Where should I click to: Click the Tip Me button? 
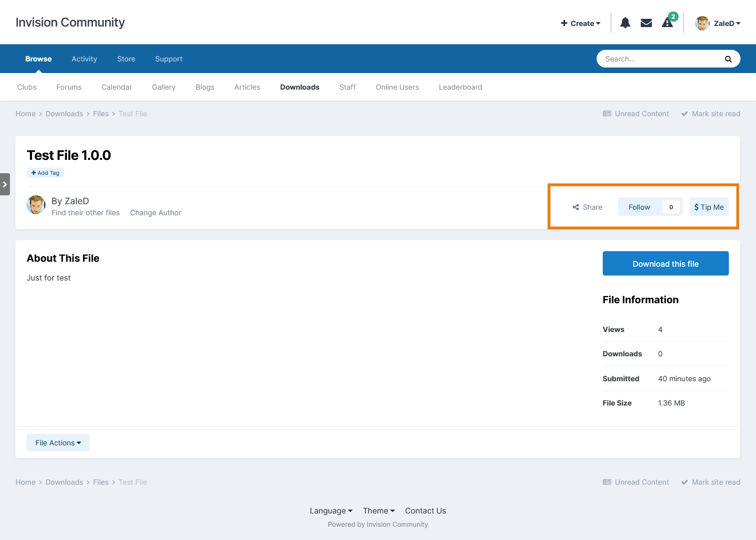tap(709, 207)
